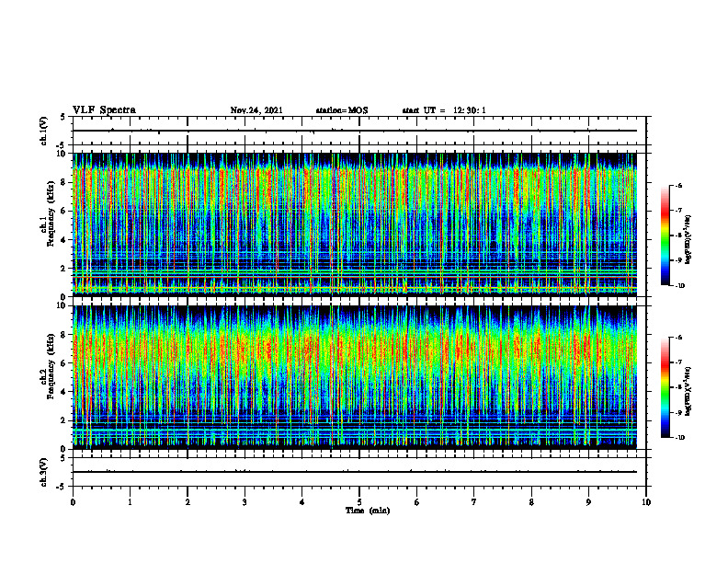Image resolution: width=728 pixels, height=563 pixels.
Task: Click the "-5" tick on ch.1(V) axis
Action: pyautogui.click(x=61, y=145)
